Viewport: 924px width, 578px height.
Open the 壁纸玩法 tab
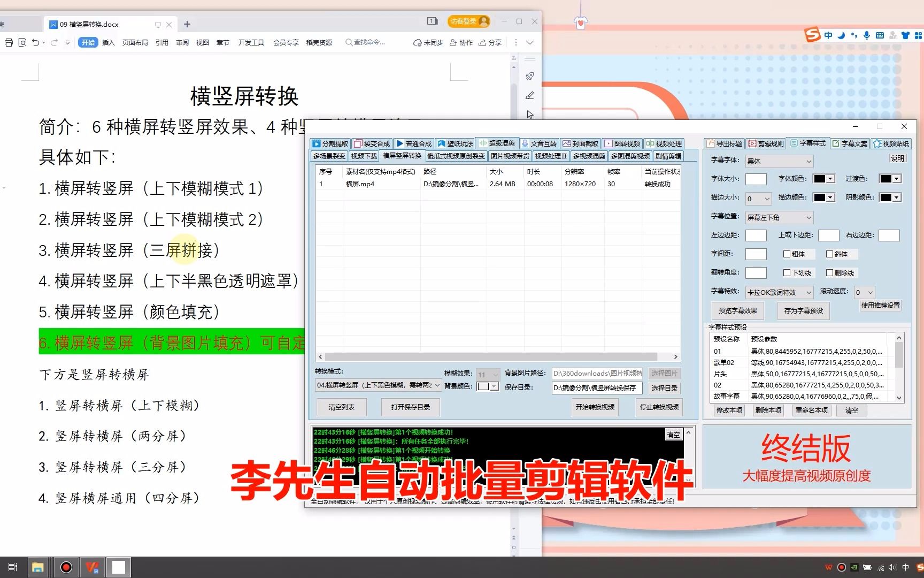456,143
